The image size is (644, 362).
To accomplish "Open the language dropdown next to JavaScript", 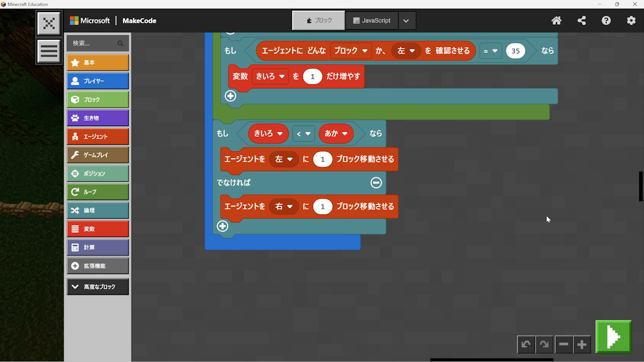I will point(406,21).
